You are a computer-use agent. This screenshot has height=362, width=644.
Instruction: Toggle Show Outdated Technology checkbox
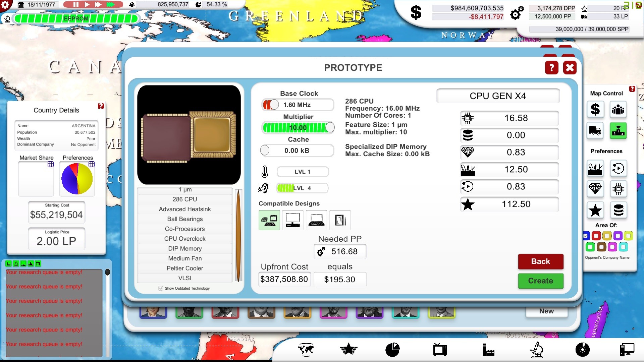point(161,288)
